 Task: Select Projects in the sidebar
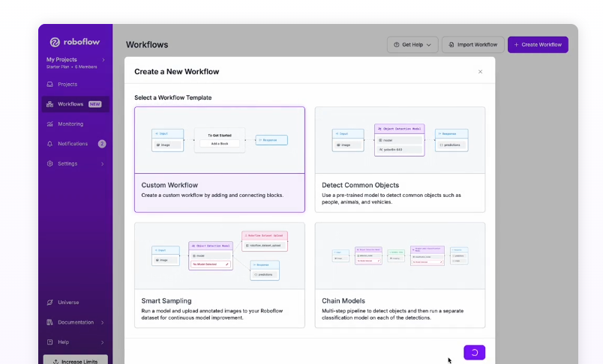[x=75, y=84]
